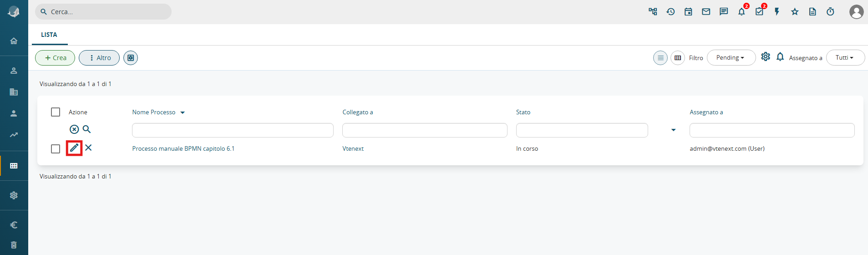Image resolution: width=868 pixels, height=255 pixels.
Task: Delete Processo manuale BPMN row with X
Action: coord(88,148)
